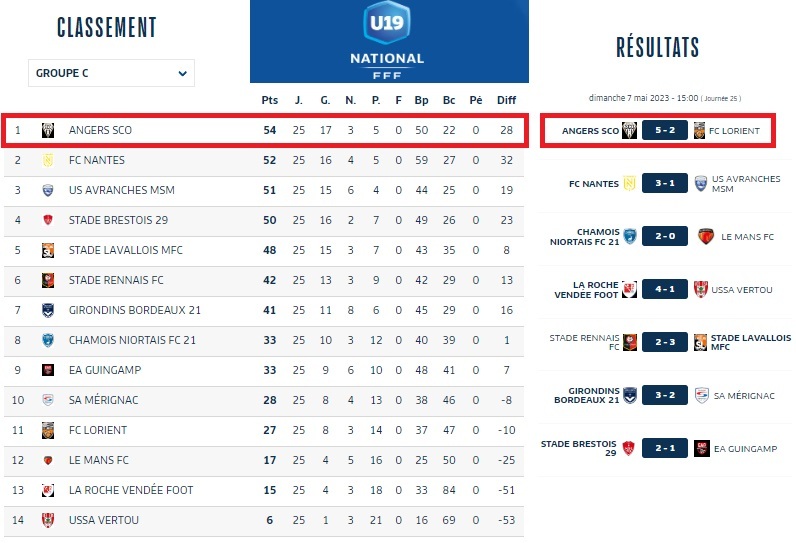Click the Le Mans FC crest in standings
796x543 pixels.
tap(48, 460)
